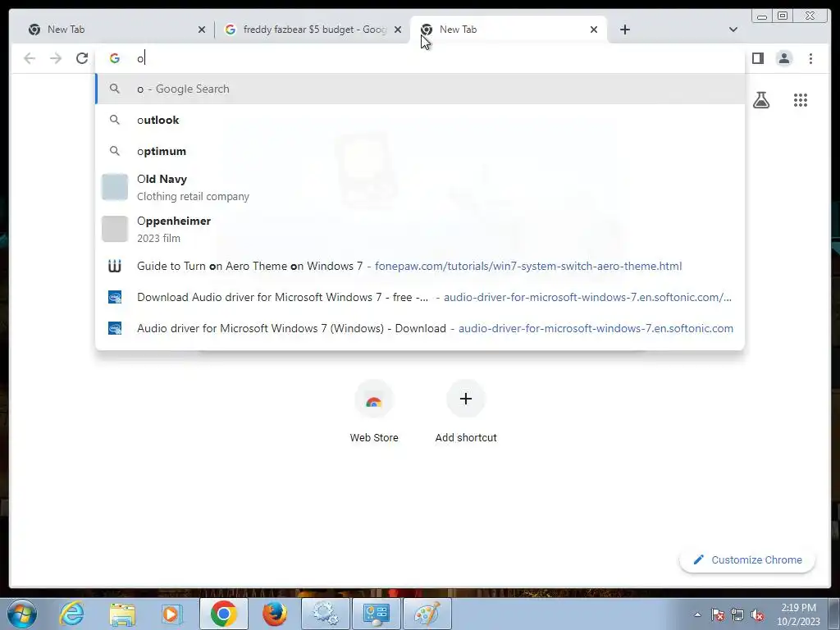Open Chrome's three-dot menu
The image size is (840, 630).
[810, 58]
